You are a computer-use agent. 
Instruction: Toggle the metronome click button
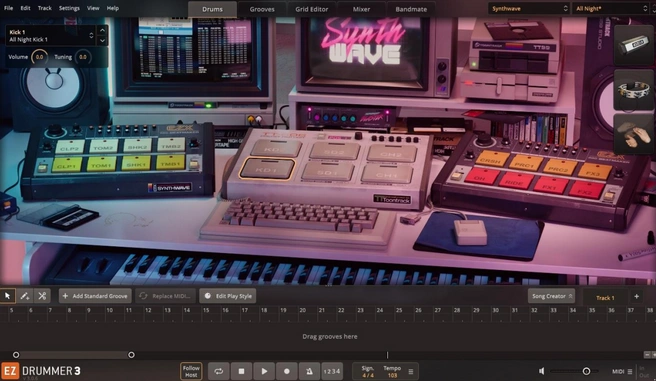coord(309,371)
